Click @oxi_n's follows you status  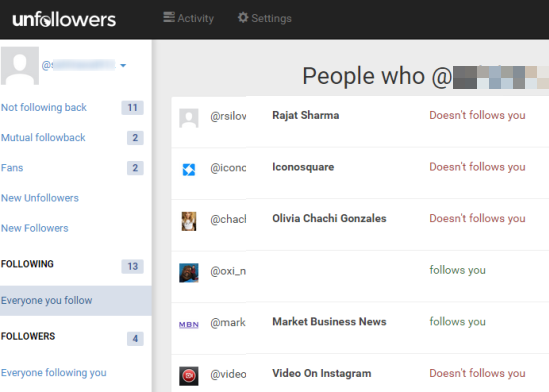coord(457,270)
